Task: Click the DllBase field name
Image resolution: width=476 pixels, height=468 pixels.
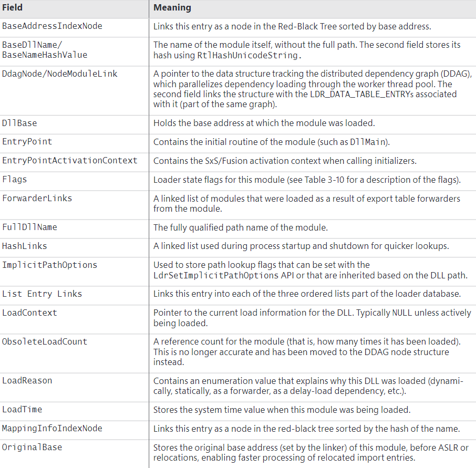Action: pyautogui.click(x=19, y=123)
